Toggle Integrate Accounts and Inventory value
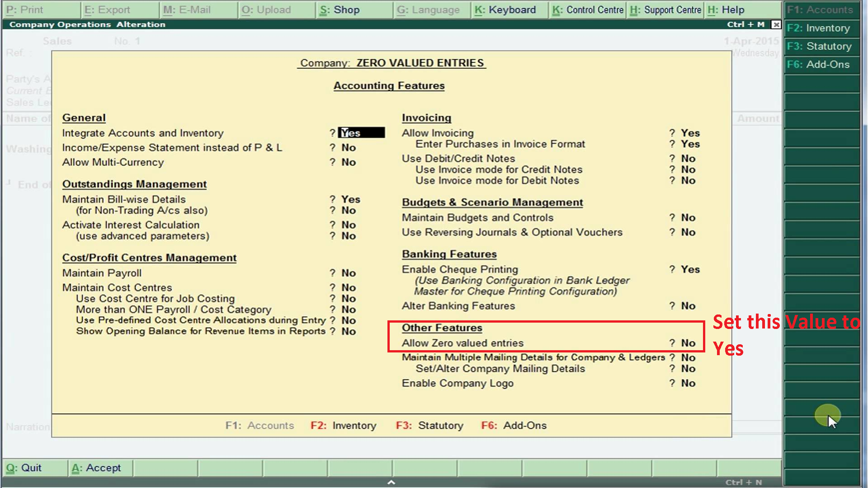 pyautogui.click(x=361, y=133)
